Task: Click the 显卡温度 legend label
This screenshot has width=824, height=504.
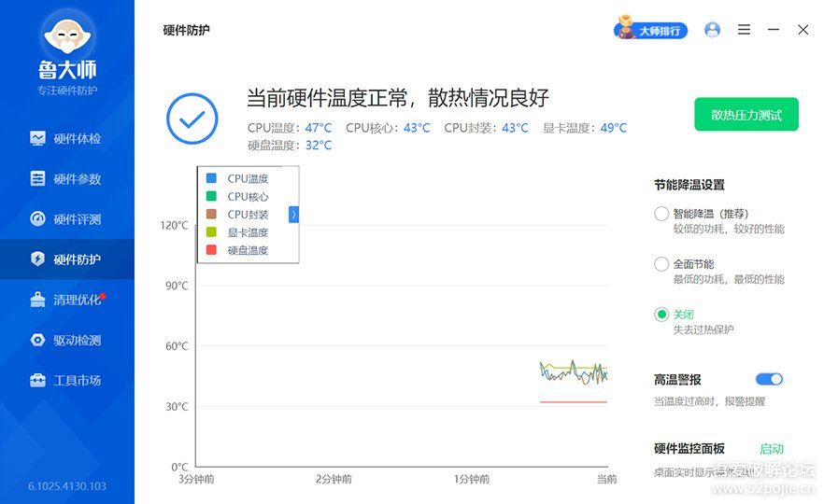Action: click(x=248, y=232)
